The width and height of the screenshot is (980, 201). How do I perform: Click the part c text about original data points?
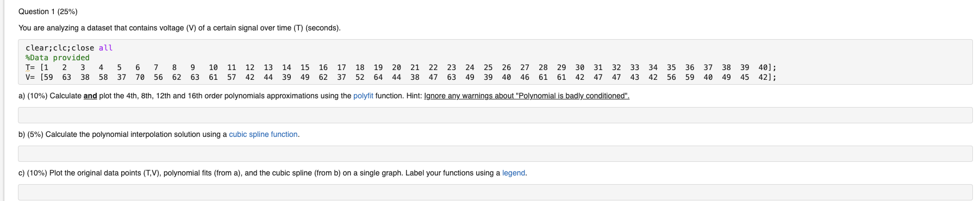tap(272, 173)
